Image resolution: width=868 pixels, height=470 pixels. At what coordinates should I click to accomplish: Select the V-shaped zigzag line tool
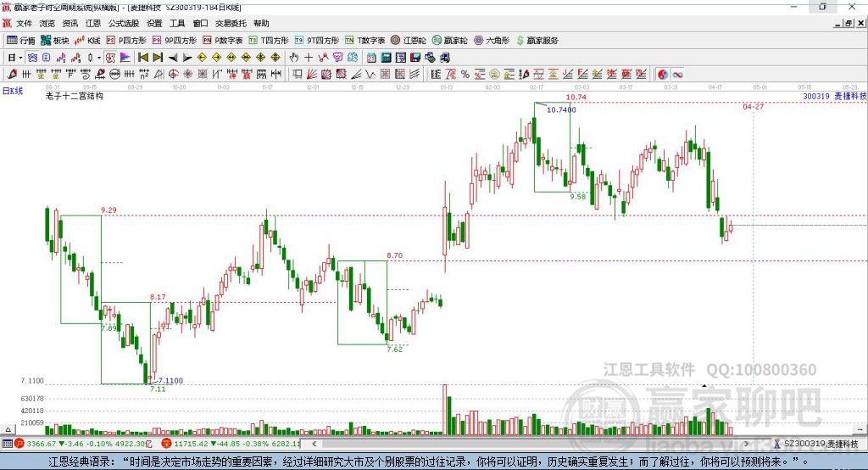coord(370,75)
